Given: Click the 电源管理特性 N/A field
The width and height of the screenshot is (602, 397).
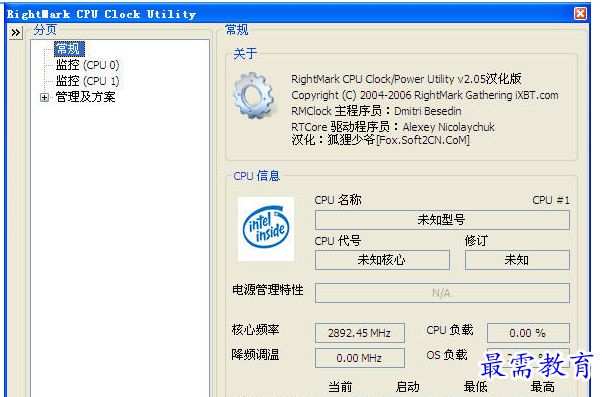Looking at the screenshot, I should pyautogui.click(x=442, y=293).
